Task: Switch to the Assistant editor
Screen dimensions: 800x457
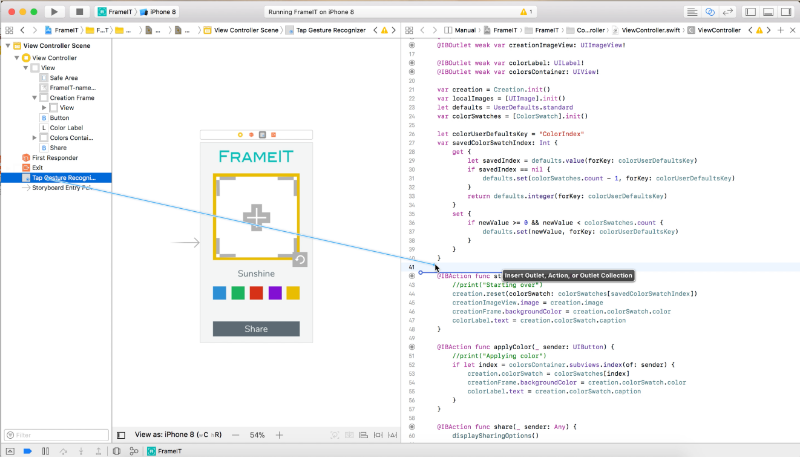Action: click(710, 12)
